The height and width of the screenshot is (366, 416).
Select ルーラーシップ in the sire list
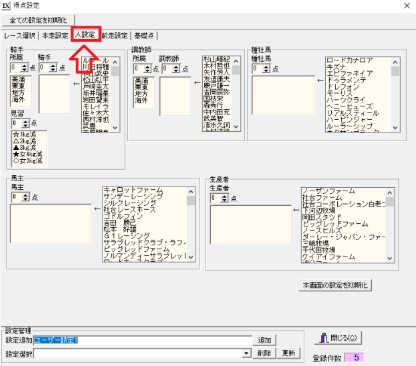pyautogui.click(x=349, y=126)
